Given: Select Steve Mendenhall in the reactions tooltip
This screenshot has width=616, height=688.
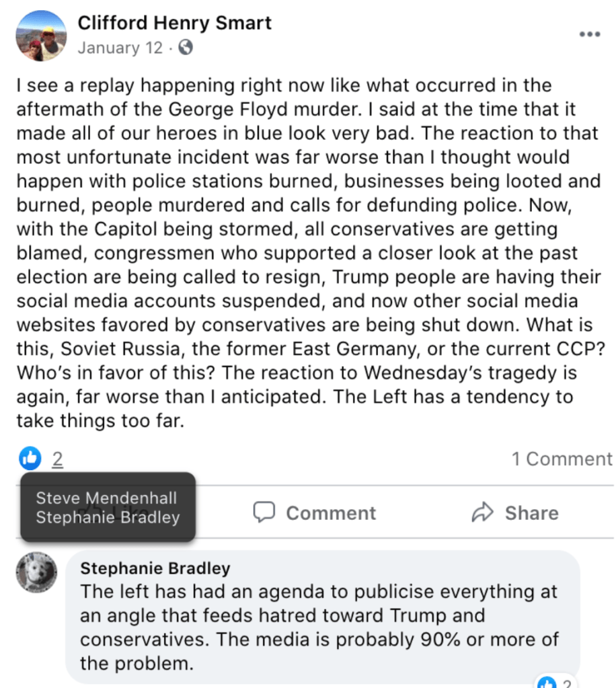Looking at the screenshot, I should (106, 498).
